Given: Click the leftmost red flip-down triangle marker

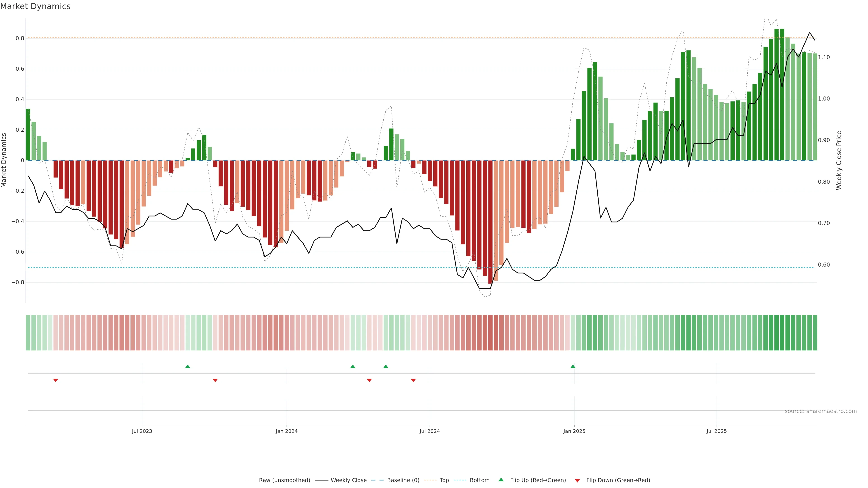Looking at the screenshot, I should coord(56,380).
